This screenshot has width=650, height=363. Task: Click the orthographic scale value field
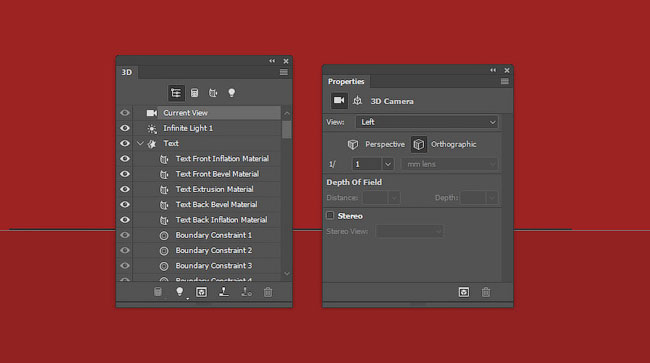pos(367,165)
